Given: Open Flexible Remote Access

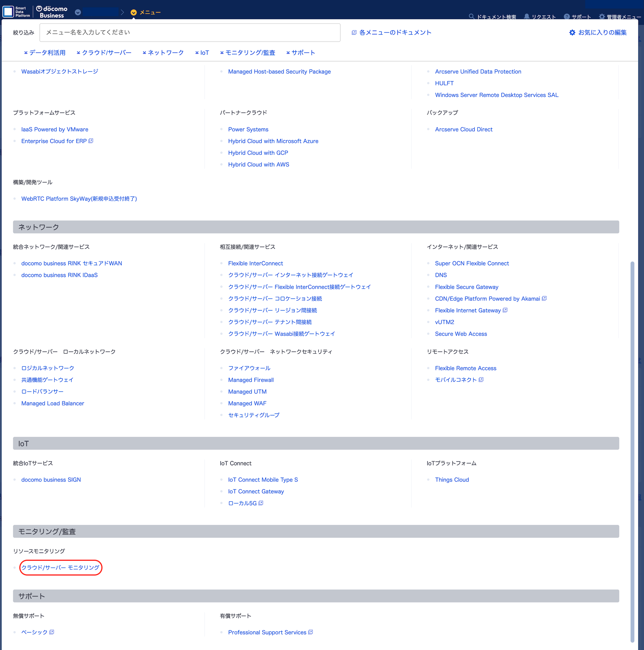Looking at the screenshot, I should (x=466, y=368).
